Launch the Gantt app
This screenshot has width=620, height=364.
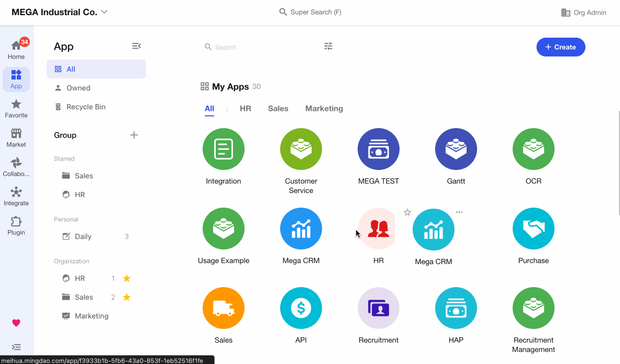456,150
